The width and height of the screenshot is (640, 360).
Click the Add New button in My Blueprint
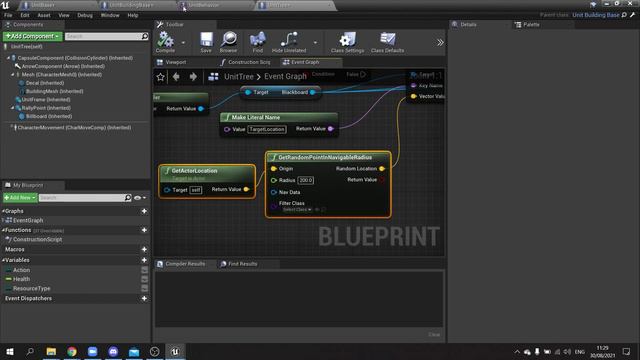(20, 198)
